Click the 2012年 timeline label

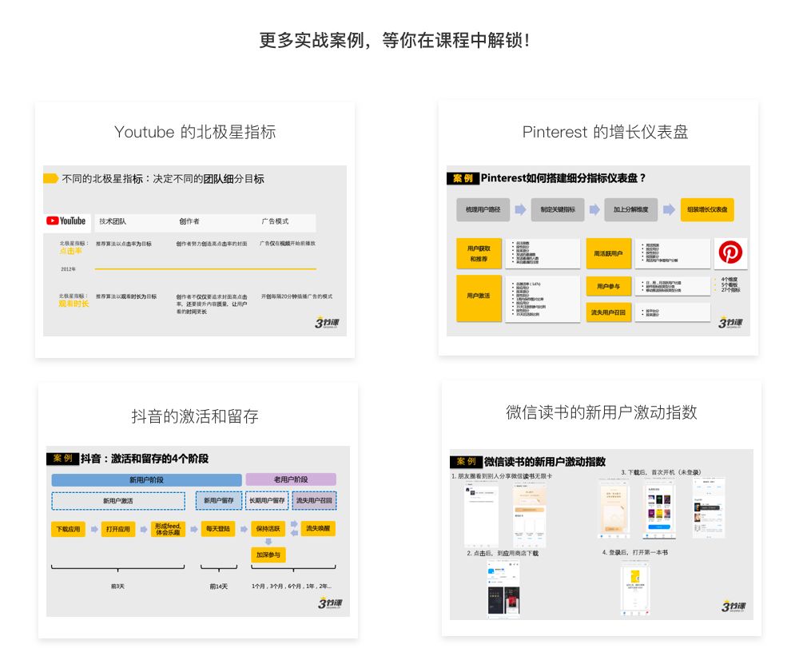(68, 269)
